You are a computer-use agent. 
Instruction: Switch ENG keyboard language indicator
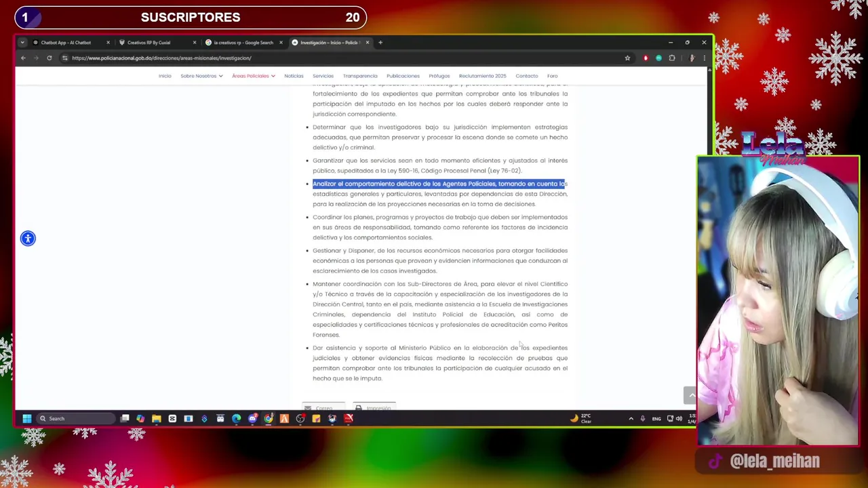click(x=656, y=418)
